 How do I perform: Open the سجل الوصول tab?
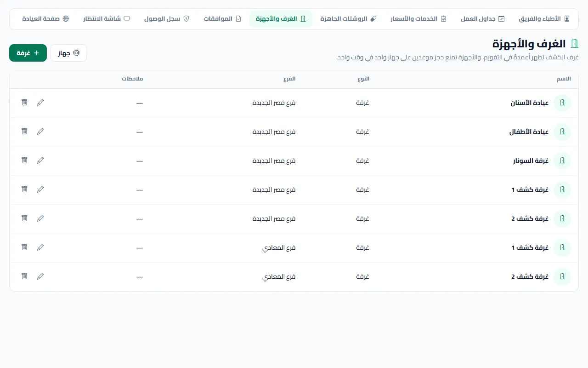pyautogui.click(x=167, y=19)
